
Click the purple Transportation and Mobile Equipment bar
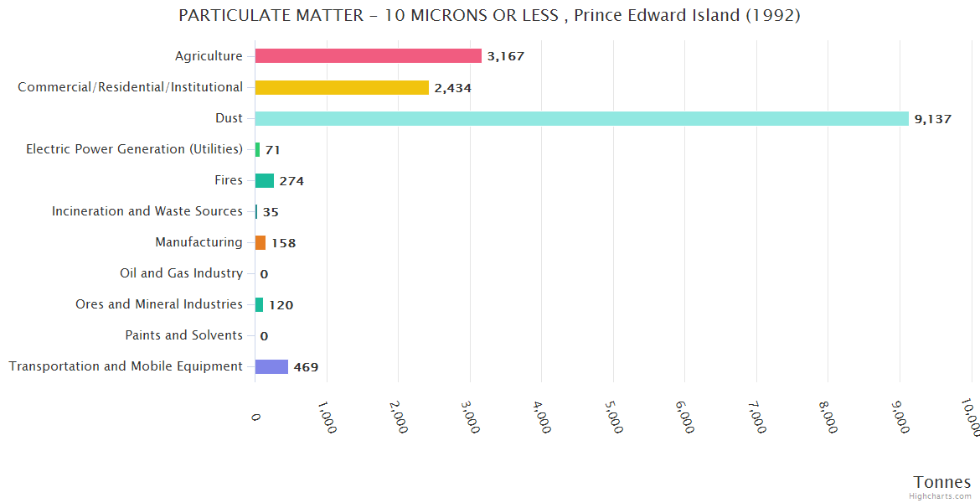pos(271,366)
